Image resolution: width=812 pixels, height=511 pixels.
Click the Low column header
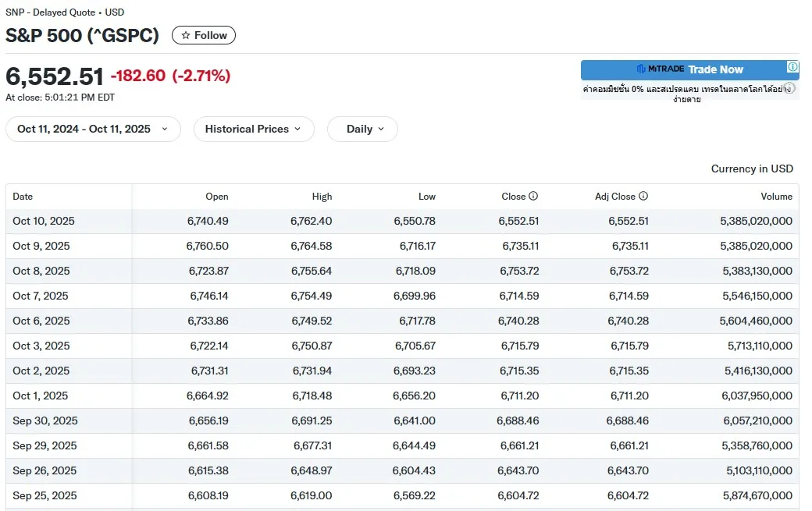pos(426,197)
